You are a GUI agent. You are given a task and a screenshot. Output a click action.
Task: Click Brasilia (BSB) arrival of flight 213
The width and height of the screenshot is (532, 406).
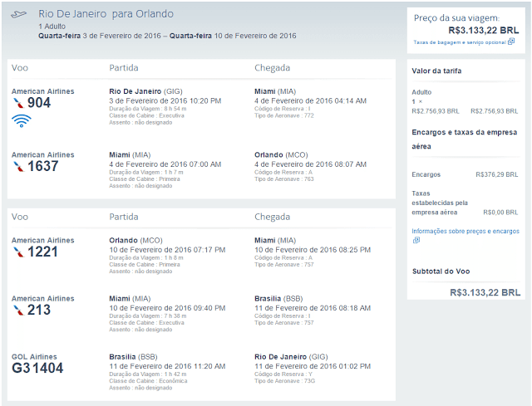point(278,299)
